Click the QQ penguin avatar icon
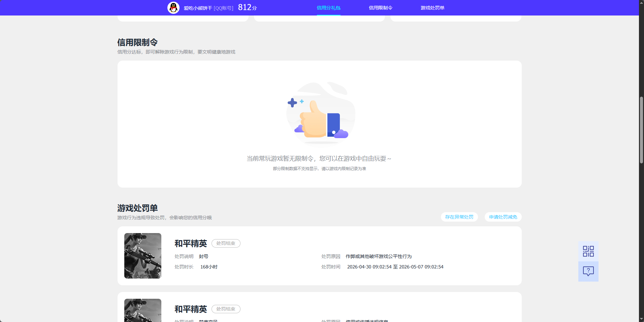Screen dimensions: 644x322 (173, 8)
